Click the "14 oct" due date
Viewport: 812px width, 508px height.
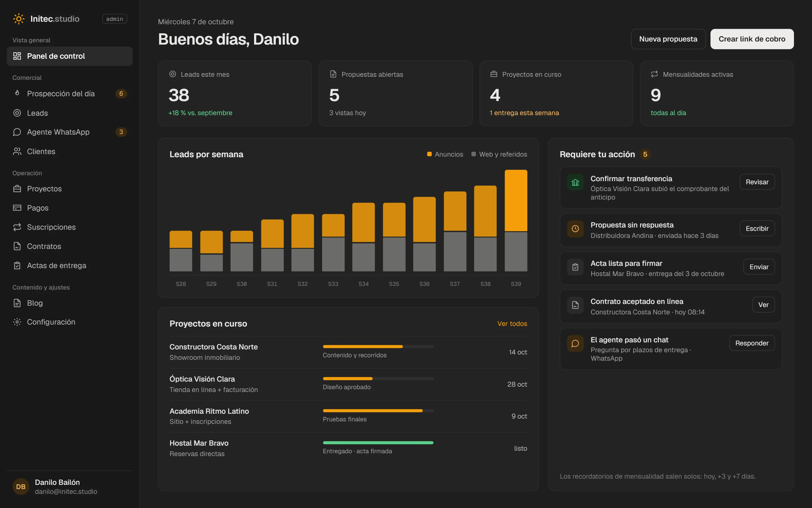click(x=518, y=352)
